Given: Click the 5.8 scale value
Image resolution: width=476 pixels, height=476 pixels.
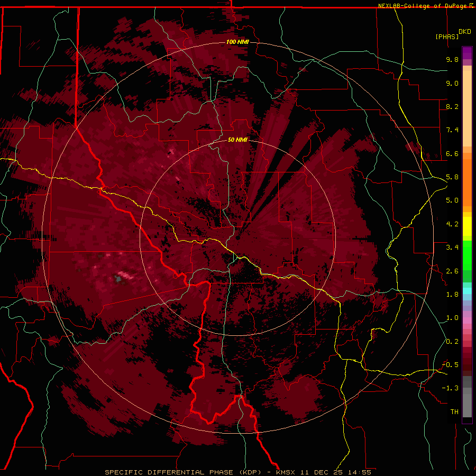Looking at the screenshot, I should click(x=452, y=177).
